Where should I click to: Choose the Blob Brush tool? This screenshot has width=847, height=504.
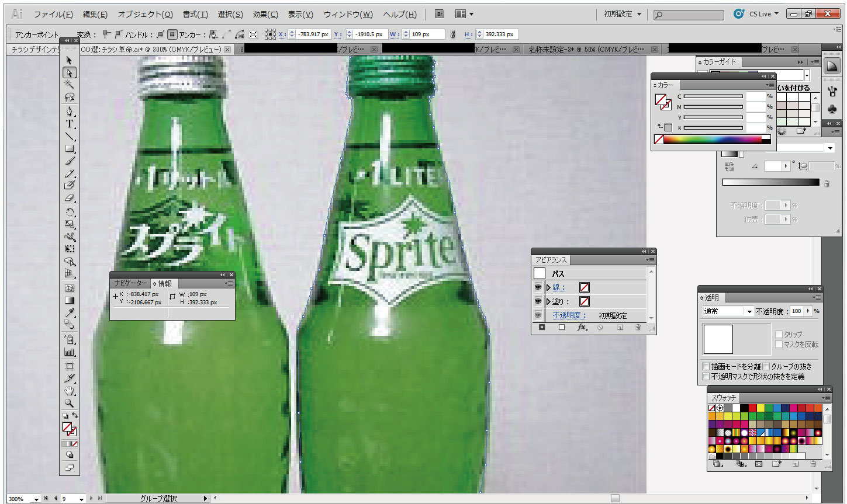pos(70,185)
